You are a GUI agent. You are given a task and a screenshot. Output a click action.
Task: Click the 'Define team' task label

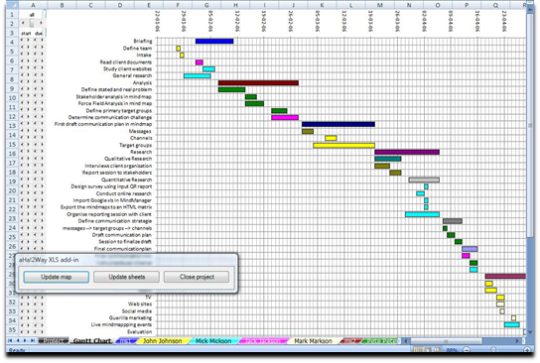pyautogui.click(x=137, y=48)
